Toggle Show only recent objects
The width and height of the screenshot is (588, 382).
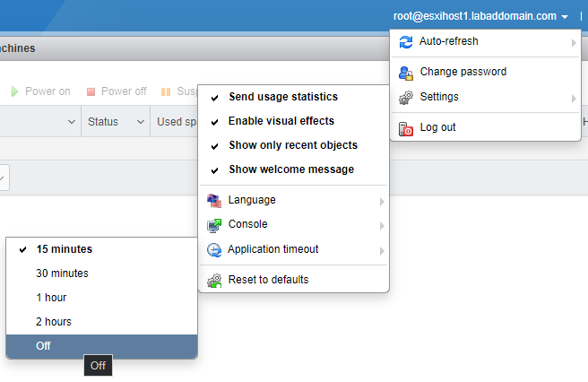click(x=292, y=145)
